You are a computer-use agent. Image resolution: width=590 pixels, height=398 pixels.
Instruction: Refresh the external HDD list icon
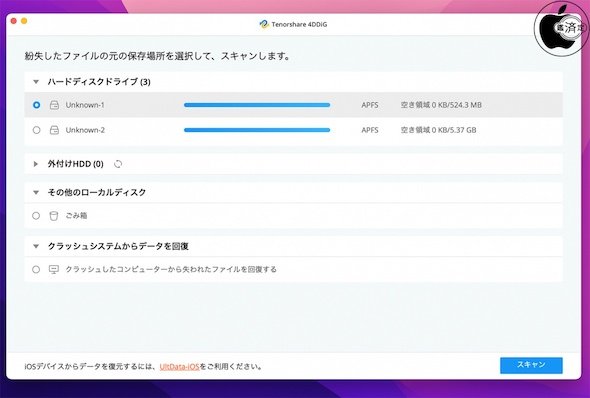pos(118,164)
